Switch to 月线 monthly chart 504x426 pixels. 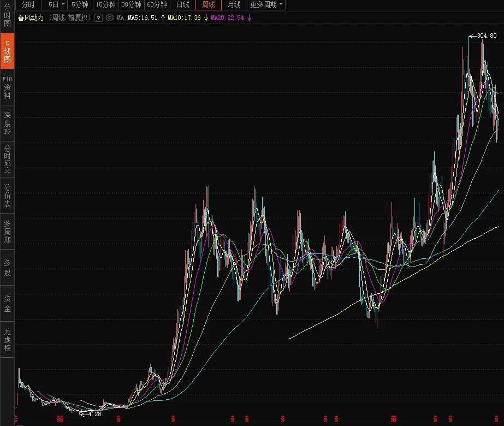coord(234,4)
